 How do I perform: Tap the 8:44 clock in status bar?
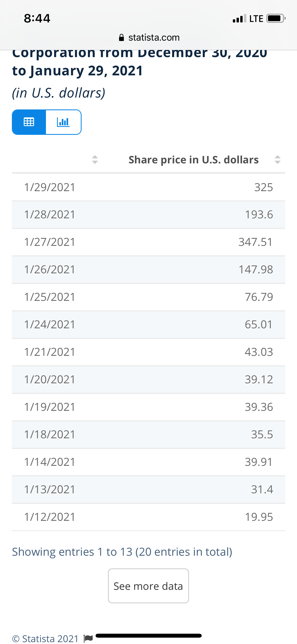point(37,18)
